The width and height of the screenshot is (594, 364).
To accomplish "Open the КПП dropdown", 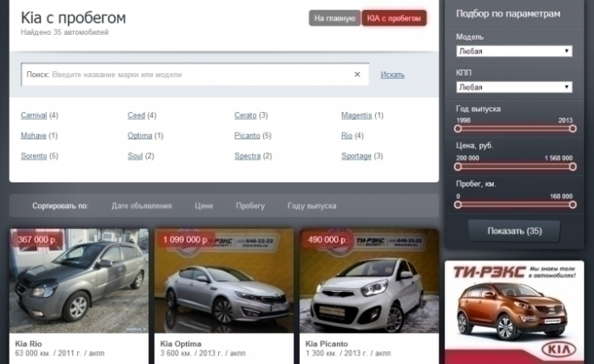I will point(515,87).
